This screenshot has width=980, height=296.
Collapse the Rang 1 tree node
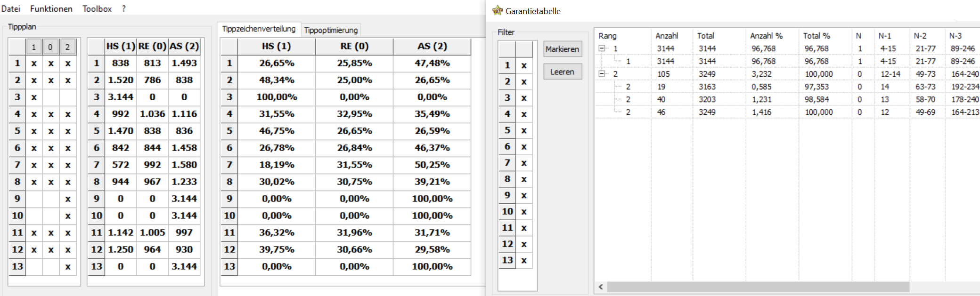[x=602, y=48]
